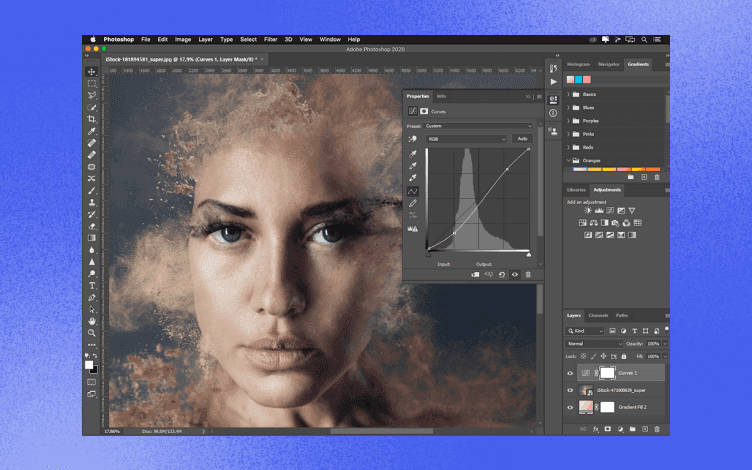
Task: Click the white point eyedropper in Curves
Action: point(412,178)
